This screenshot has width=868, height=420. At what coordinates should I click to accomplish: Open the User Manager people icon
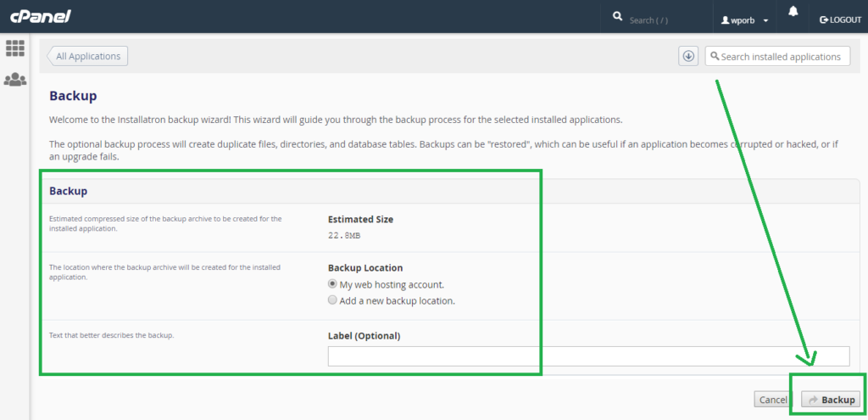(x=15, y=79)
